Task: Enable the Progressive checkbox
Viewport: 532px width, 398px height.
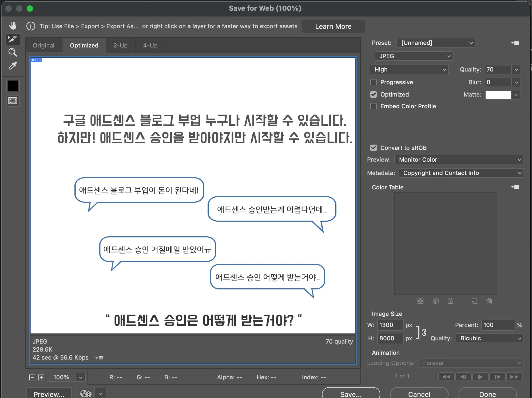Action: (374, 82)
